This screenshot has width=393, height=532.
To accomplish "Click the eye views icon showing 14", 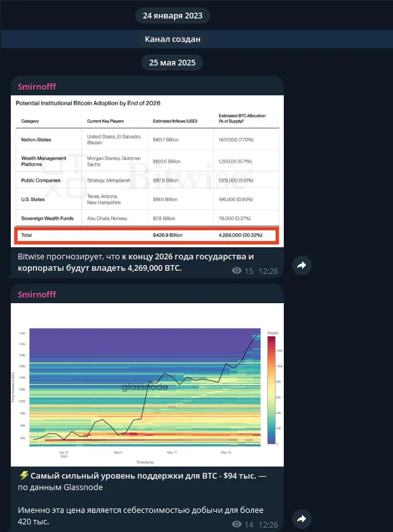I will pyautogui.click(x=237, y=524).
